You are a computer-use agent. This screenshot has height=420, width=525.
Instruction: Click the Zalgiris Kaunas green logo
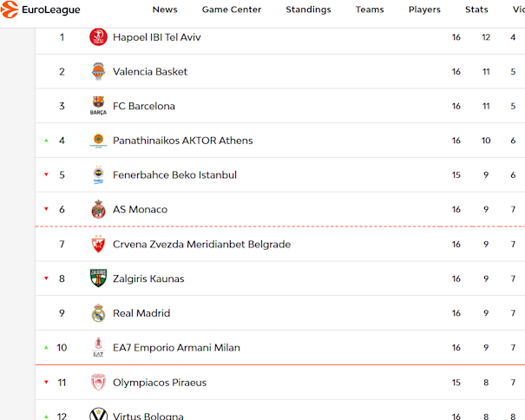coord(98,279)
